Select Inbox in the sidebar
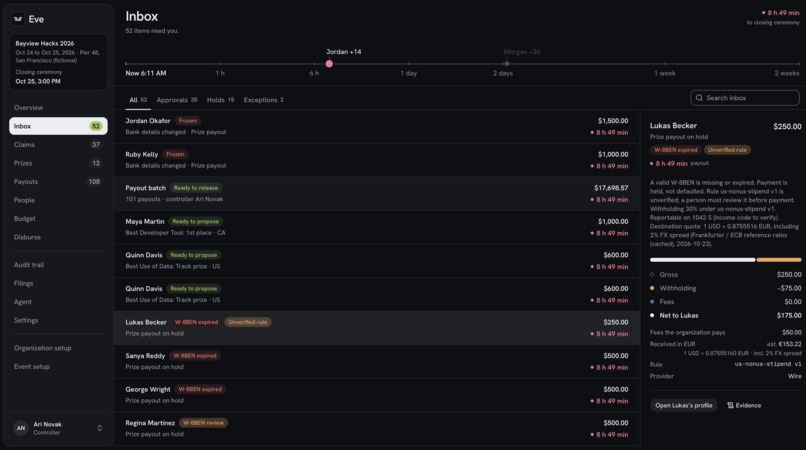This screenshot has height=450, width=806. coord(58,126)
